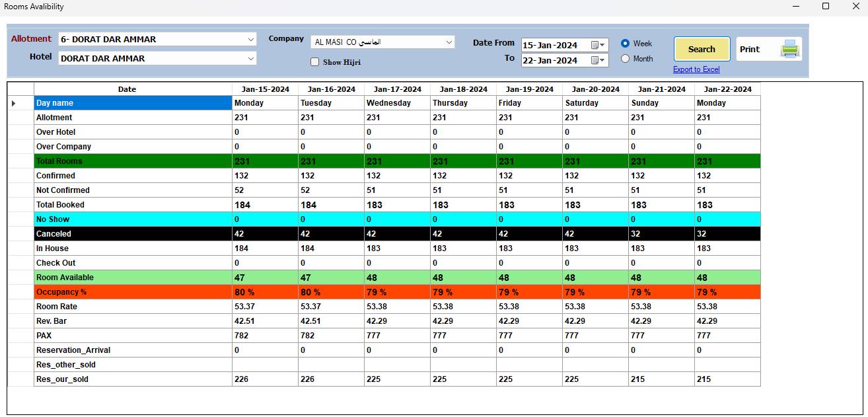Click the row selector arrow beside Day name
Screen dimensions: 868x417
(x=13, y=103)
